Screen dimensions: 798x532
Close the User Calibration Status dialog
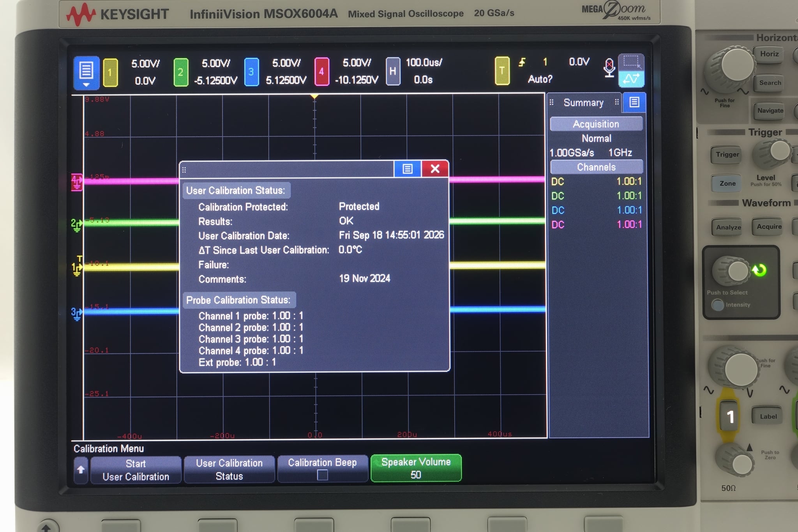435,169
